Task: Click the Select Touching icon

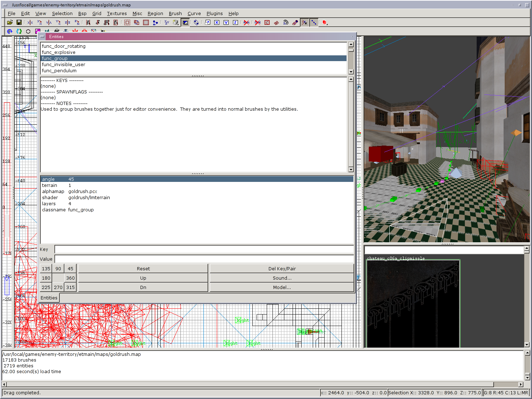Action: coord(97,22)
